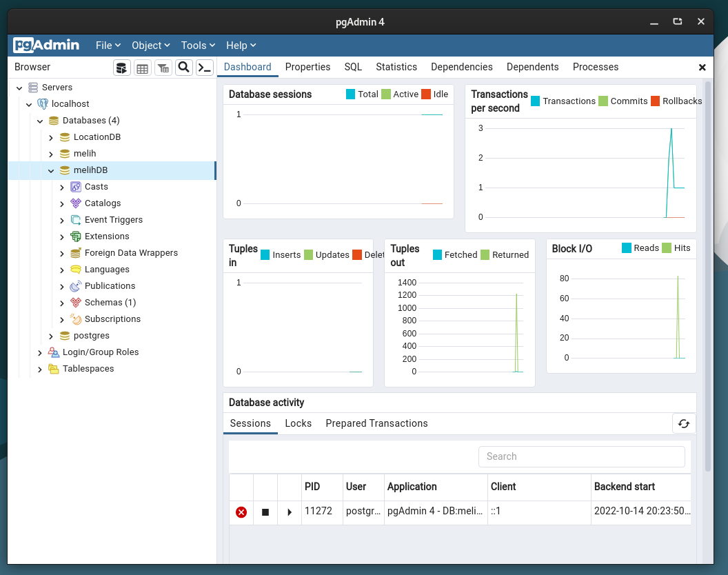Switch to the Processes tab
The height and width of the screenshot is (575, 728).
(596, 67)
